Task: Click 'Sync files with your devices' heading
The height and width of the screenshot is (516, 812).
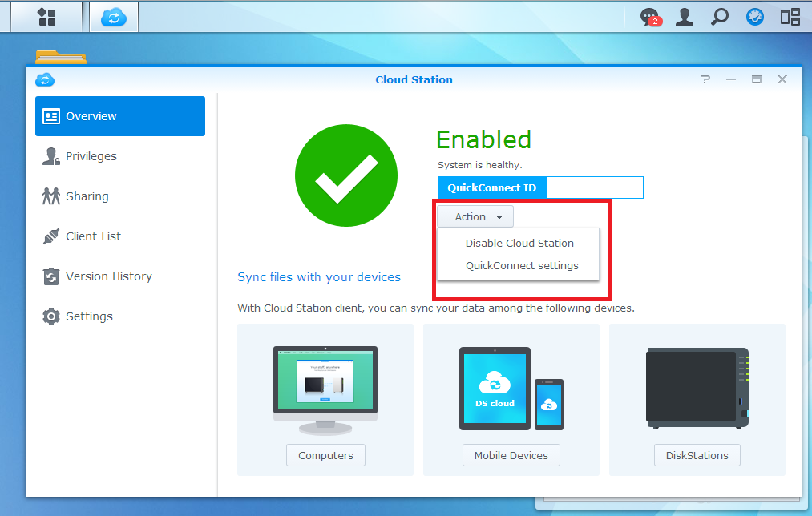Action: click(x=319, y=277)
